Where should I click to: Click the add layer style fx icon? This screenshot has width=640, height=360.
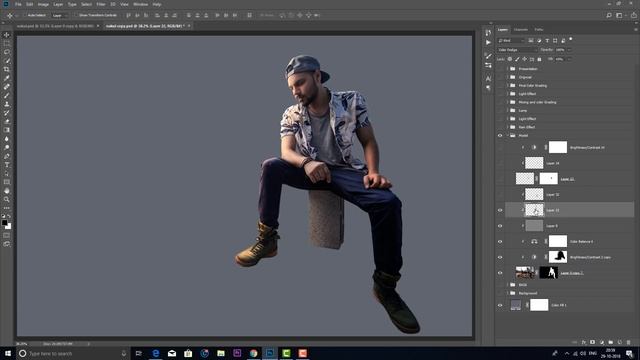click(584, 342)
